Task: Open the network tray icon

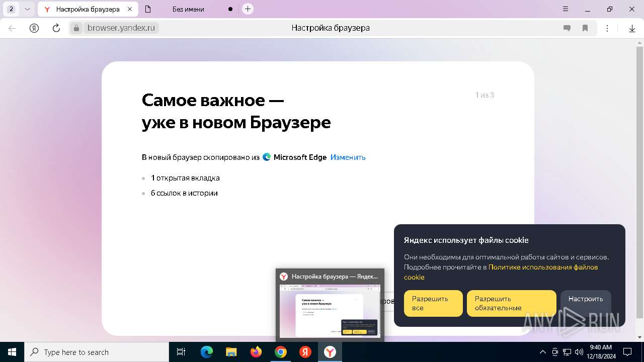Action: click(567, 352)
